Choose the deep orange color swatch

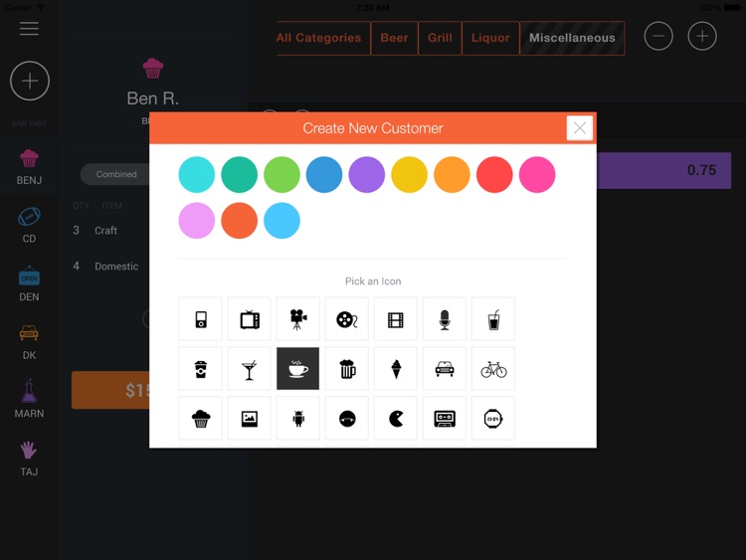240,220
